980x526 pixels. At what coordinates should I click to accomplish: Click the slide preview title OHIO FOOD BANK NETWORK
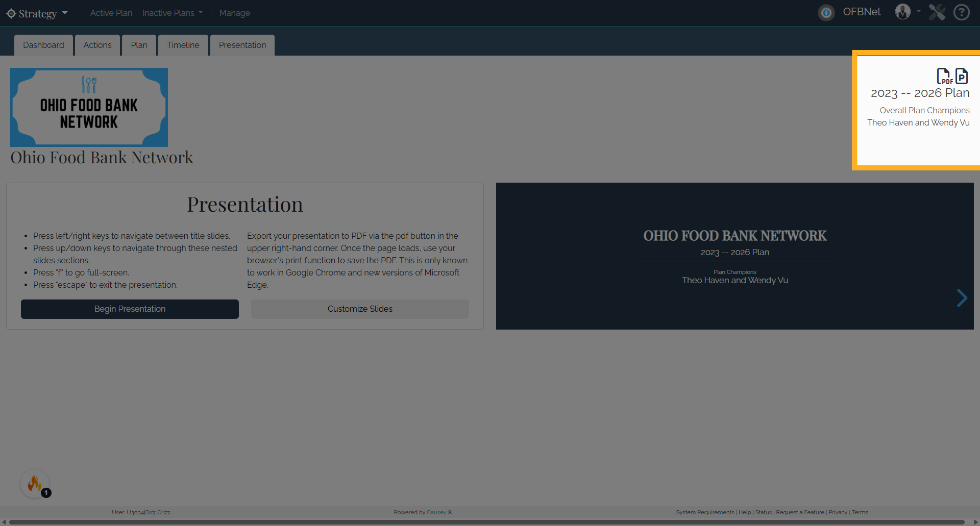(734, 236)
